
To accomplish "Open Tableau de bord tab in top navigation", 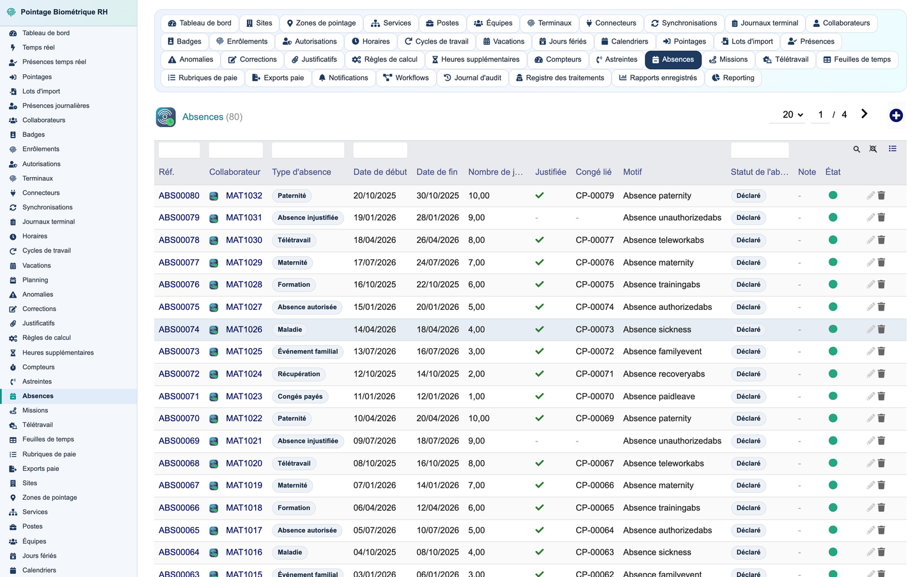I will (x=200, y=23).
